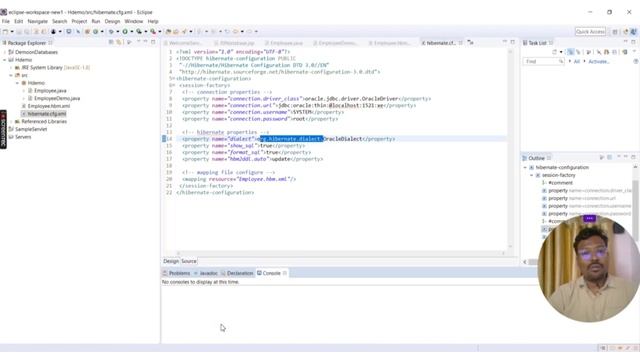Select Referenced Libraries node
640x360 pixels.
[x=41, y=122]
